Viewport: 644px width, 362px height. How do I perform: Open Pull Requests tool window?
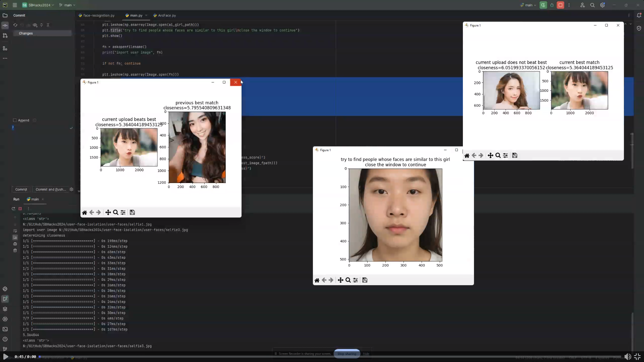[5, 36]
